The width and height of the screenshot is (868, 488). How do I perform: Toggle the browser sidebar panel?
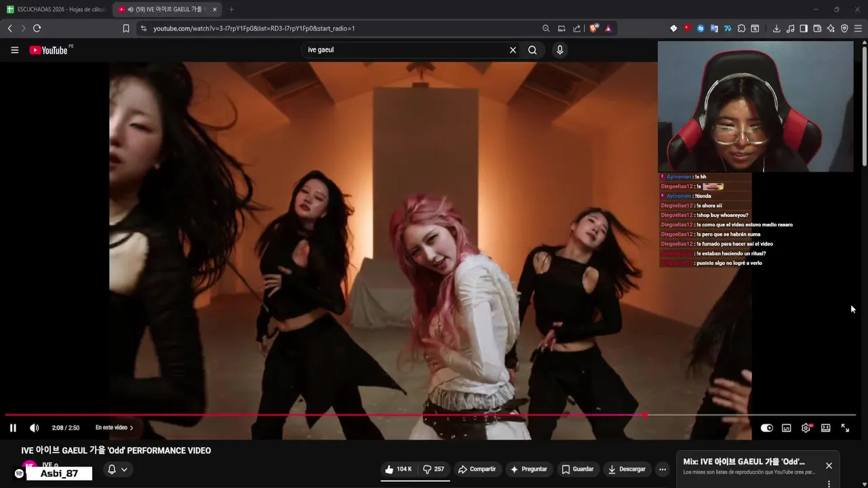point(804,28)
